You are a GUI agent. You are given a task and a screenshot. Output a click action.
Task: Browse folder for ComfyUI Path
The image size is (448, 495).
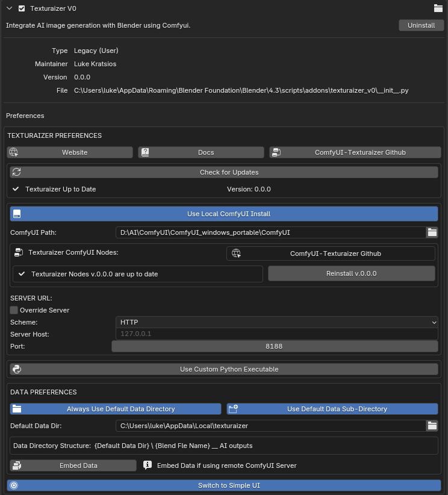click(432, 232)
